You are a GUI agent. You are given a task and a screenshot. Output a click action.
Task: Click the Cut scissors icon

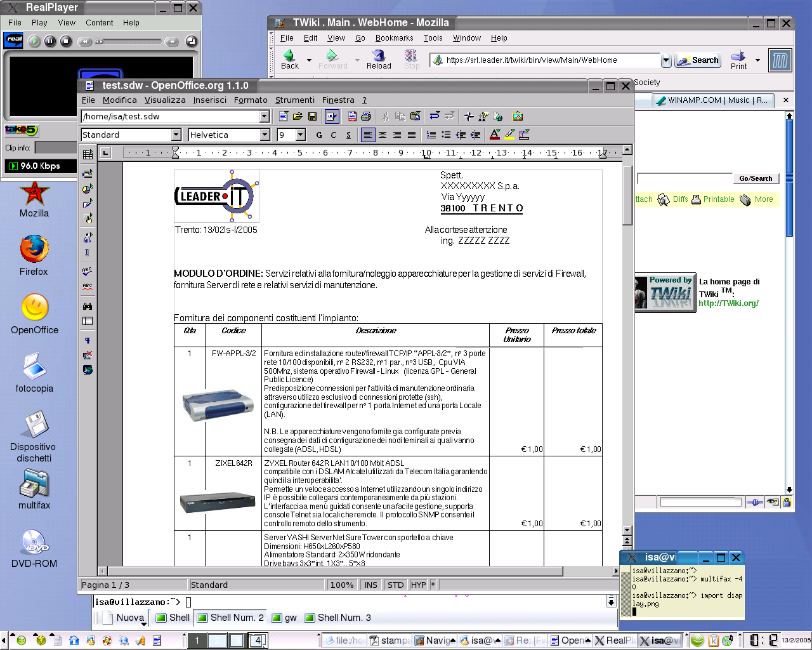click(x=385, y=116)
